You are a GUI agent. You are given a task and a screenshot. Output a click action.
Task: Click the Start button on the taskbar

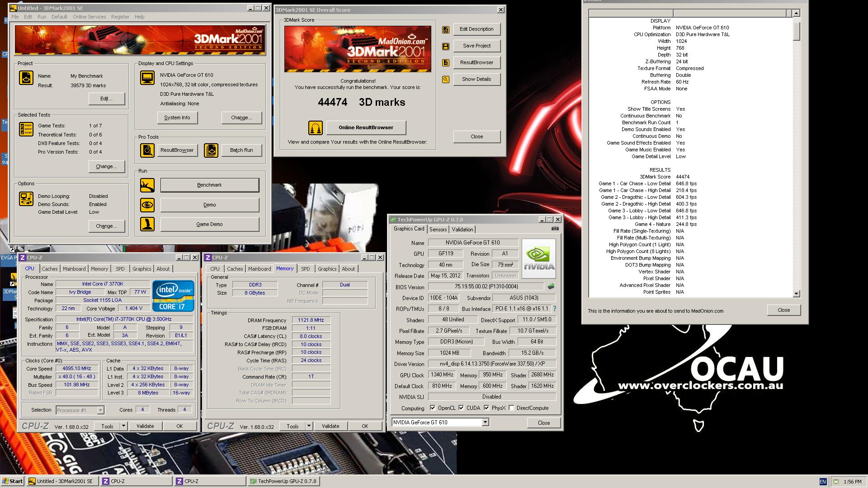pyautogui.click(x=13, y=481)
